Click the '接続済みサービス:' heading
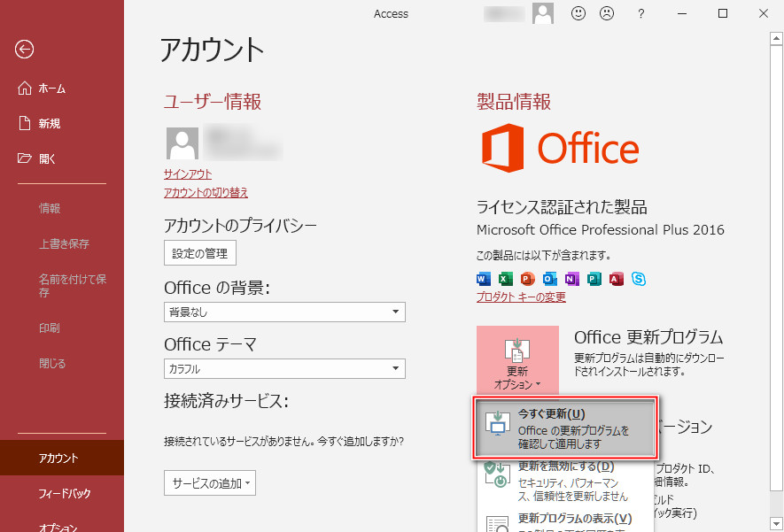This screenshot has height=532, width=784. 226,401
